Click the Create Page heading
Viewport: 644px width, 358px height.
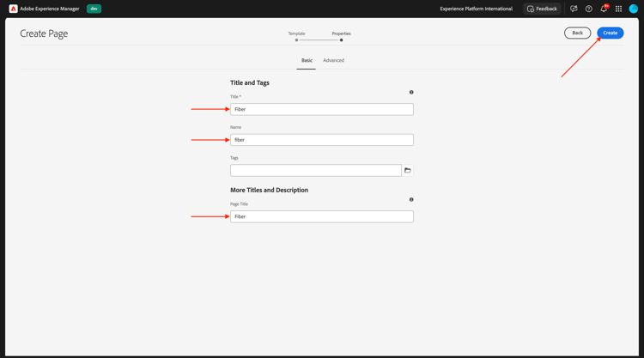tap(44, 33)
